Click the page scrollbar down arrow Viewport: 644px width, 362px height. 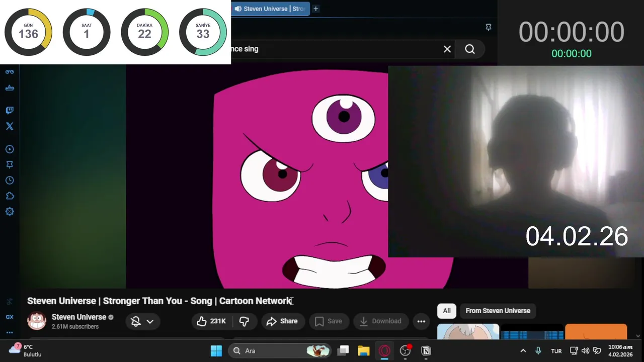point(638,336)
